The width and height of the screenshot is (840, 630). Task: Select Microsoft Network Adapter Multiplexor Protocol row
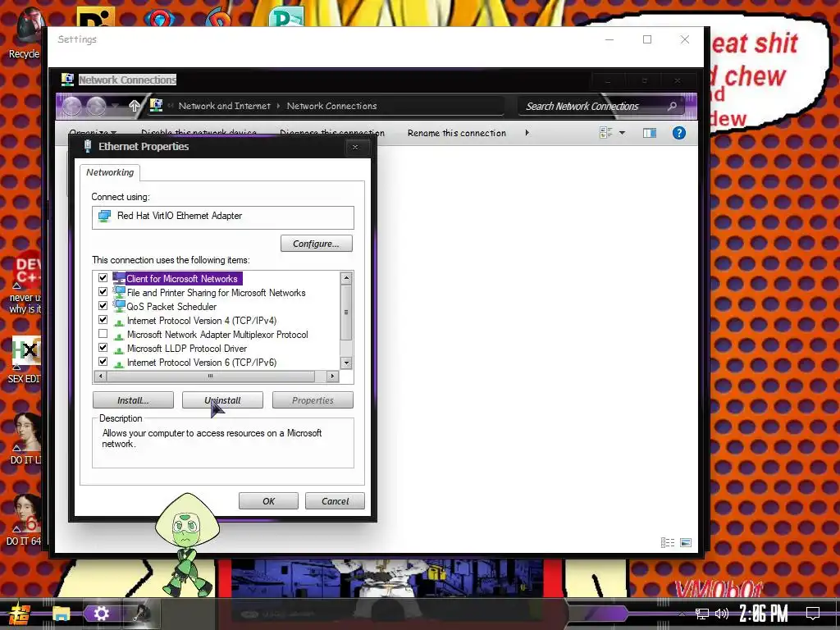coord(217,335)
